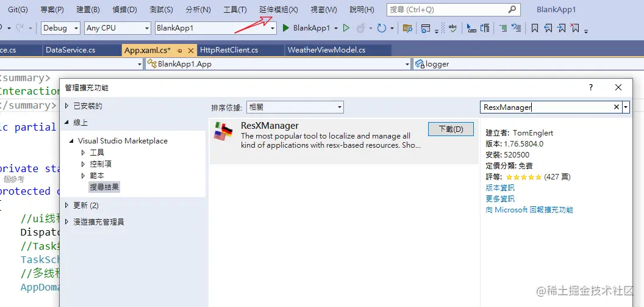Expand the 範本 node

[x=84, y=176]
